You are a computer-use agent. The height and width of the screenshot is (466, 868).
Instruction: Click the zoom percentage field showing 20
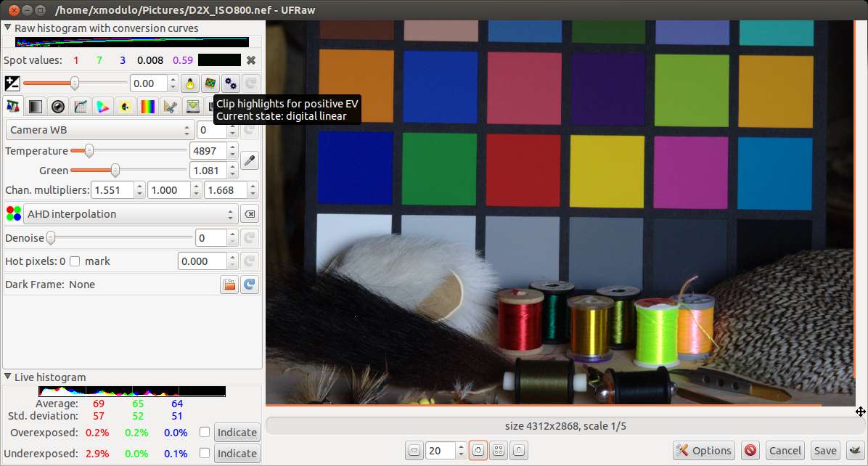pyautogui.click(x=440, y=451)
